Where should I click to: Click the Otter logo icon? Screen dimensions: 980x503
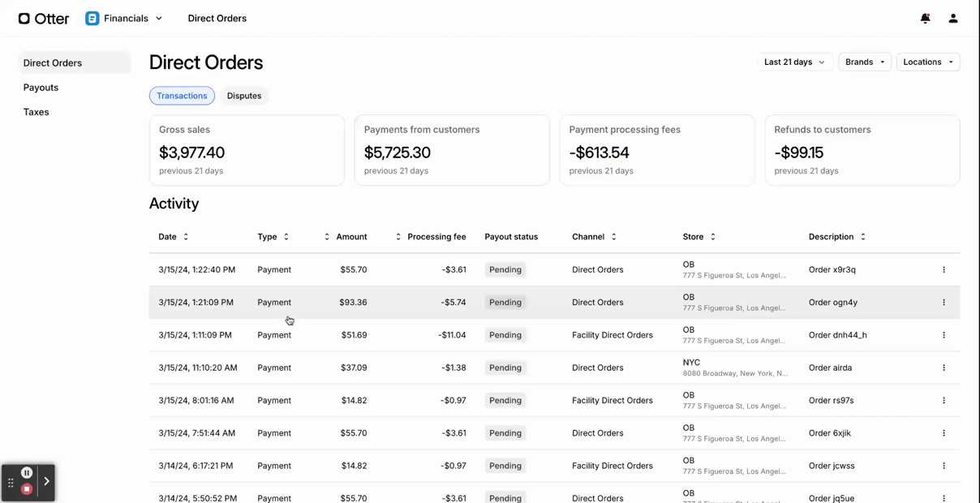(24, 18)
